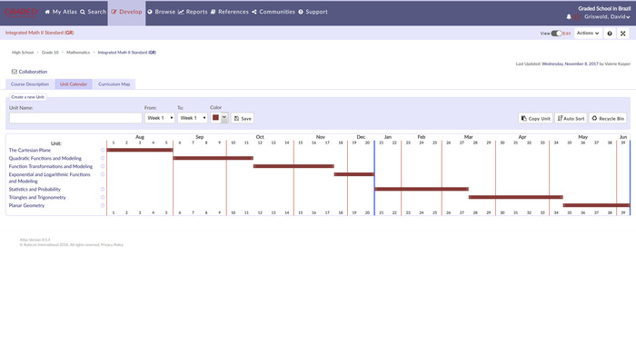Open the From week dropdown
Image resolution: width=636 pixels, height=364 pixels.
[x=160, y=118]
